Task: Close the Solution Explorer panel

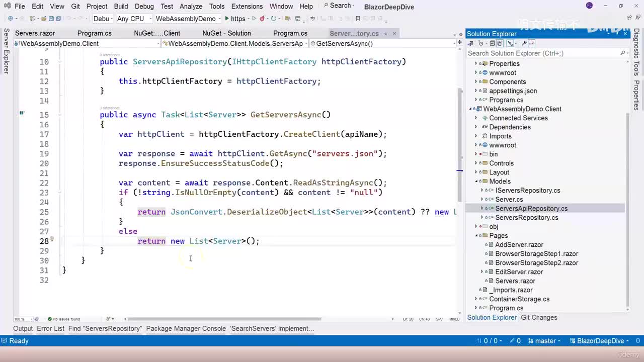Action: [x=626, y=34]
